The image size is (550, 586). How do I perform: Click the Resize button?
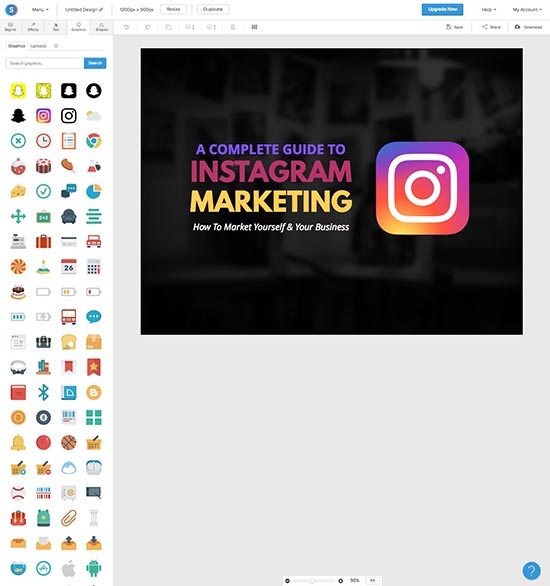click(x=173, y=9)
